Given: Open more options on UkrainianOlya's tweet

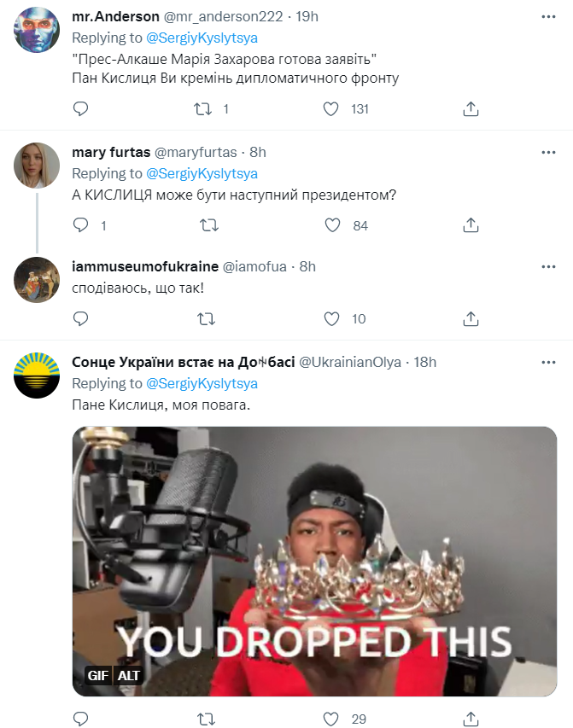Looking at the screenshot, I should pos(549,362).
